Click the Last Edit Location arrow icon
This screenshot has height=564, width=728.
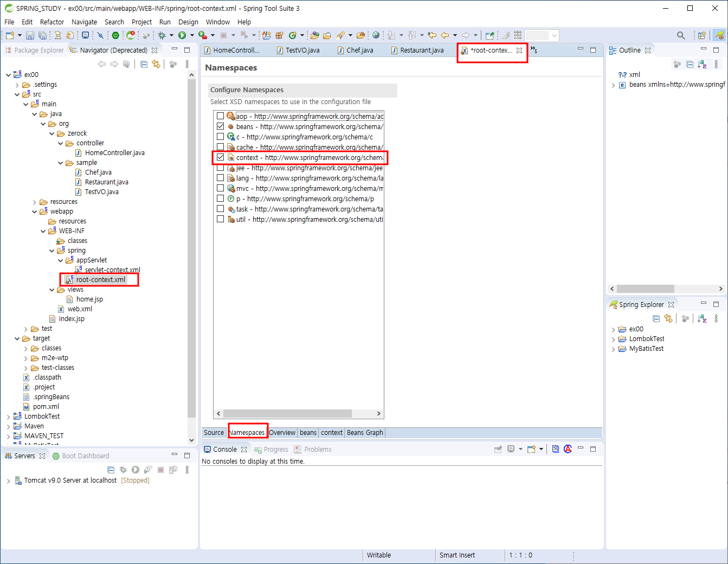point(432,35)
